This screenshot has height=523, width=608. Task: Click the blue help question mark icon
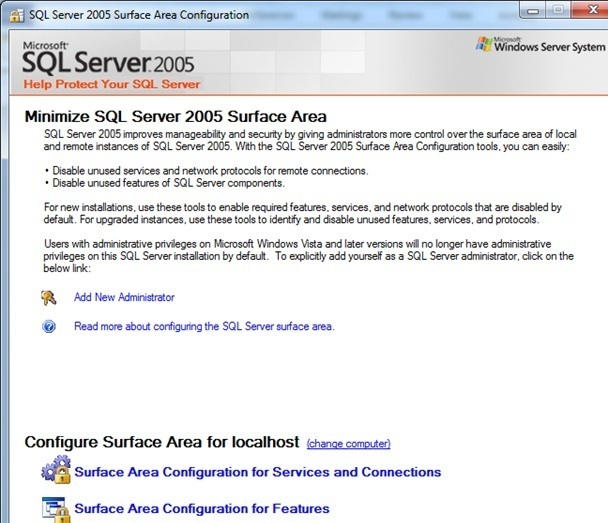click(x=49, y=326)
